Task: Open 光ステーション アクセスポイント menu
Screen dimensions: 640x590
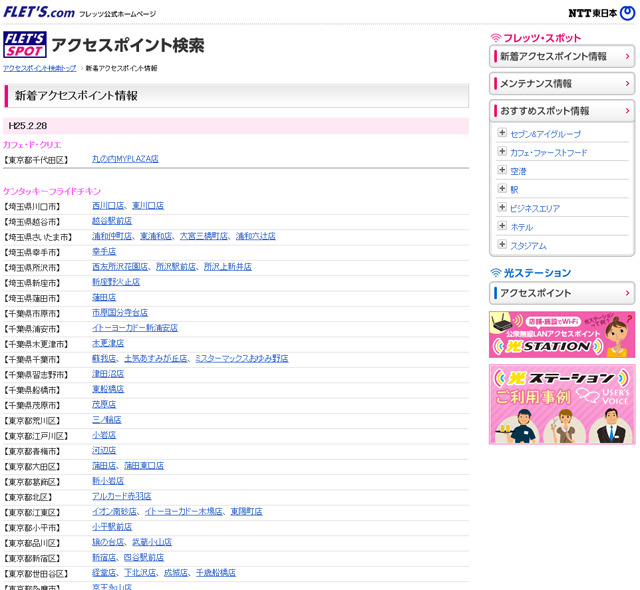Action: coord(562,293)
